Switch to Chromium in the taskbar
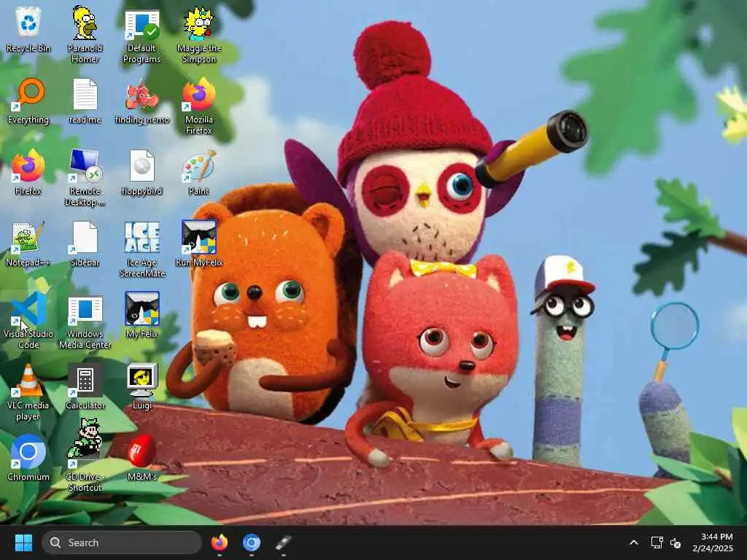This screenshot has height=560, width=747. [x=252, y=542]
